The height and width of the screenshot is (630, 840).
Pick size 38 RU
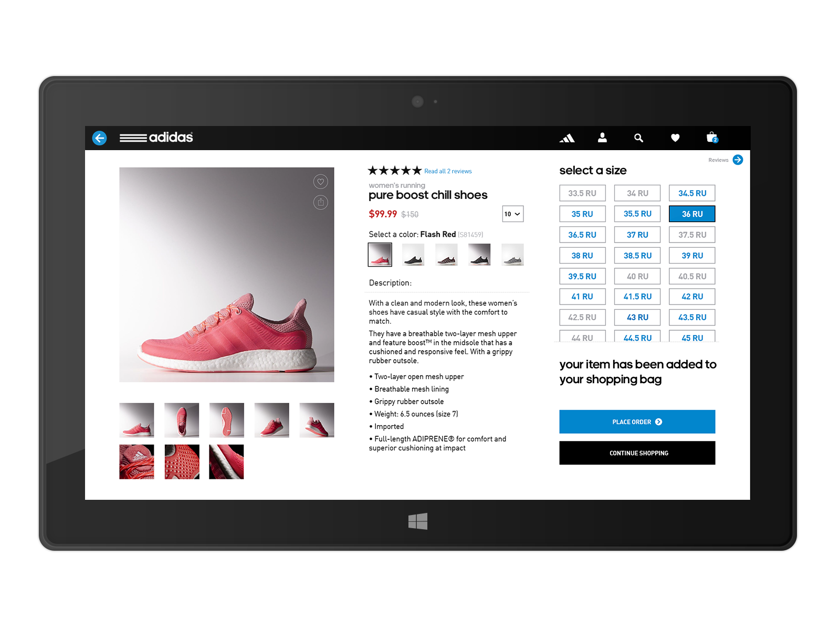coord(582,255)
